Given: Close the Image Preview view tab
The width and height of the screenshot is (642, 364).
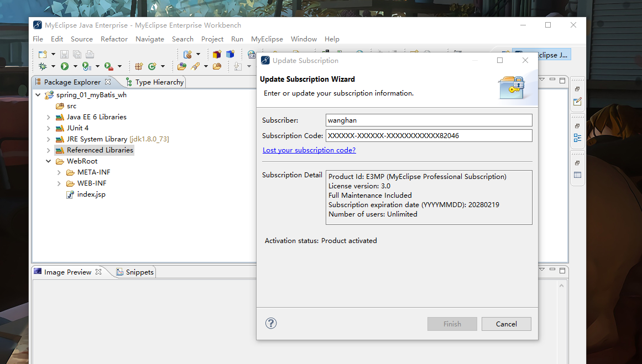Looking at the screenshot, I should (98, 272).
